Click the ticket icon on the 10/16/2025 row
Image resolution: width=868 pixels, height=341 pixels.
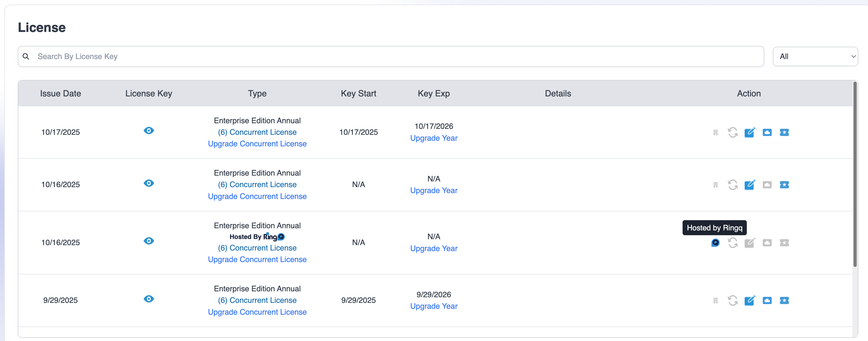[x=784, y=184]
